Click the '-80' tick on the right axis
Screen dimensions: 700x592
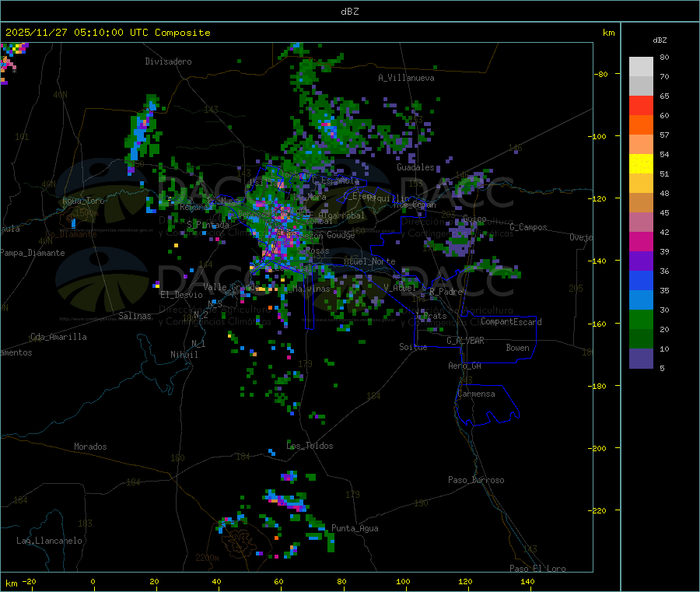point(601,74)
